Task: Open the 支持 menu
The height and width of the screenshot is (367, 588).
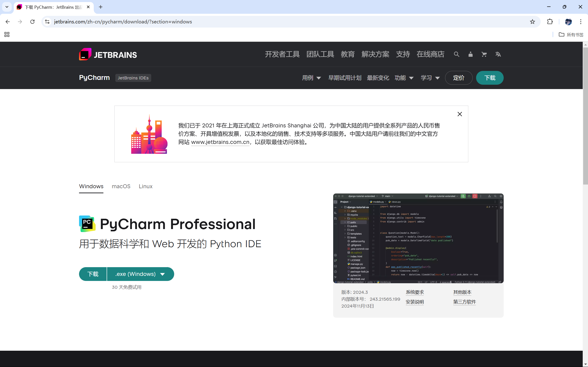Action: [403, 54]
